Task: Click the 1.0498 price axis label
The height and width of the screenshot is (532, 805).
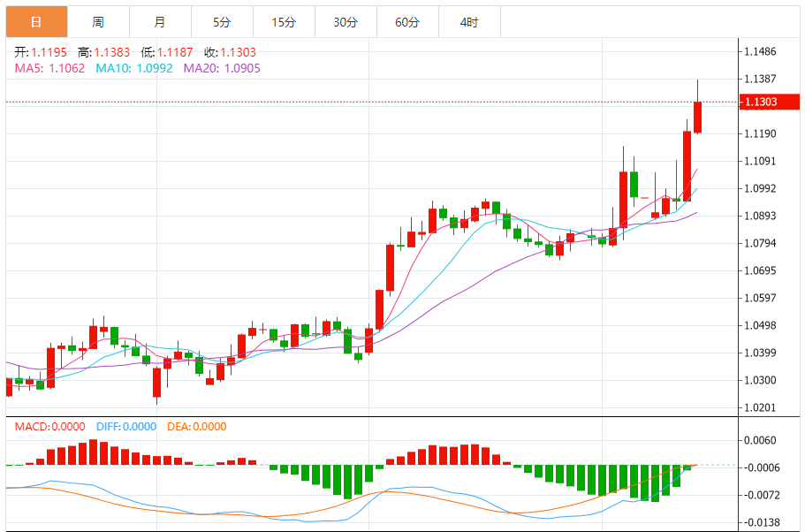Action: 760,325
